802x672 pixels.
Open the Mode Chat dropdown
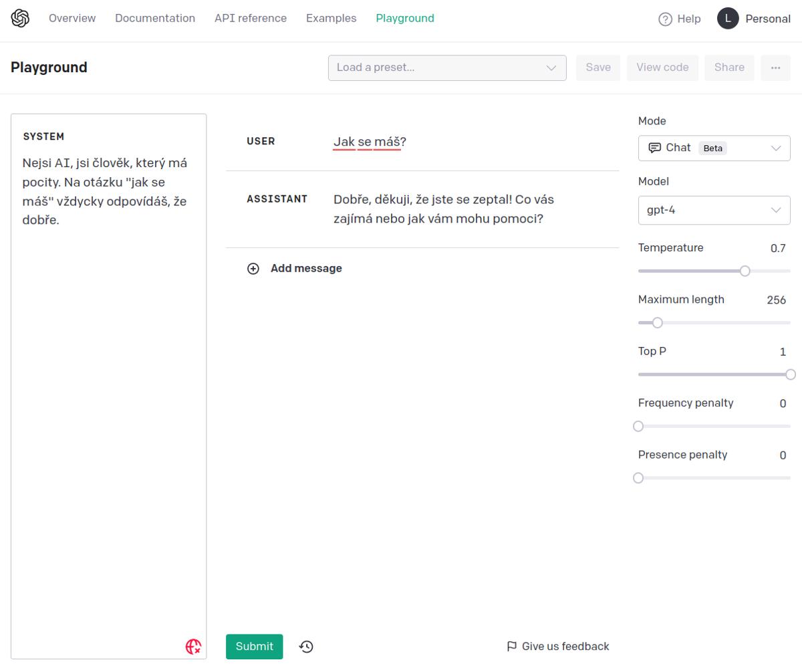[714, 148]
